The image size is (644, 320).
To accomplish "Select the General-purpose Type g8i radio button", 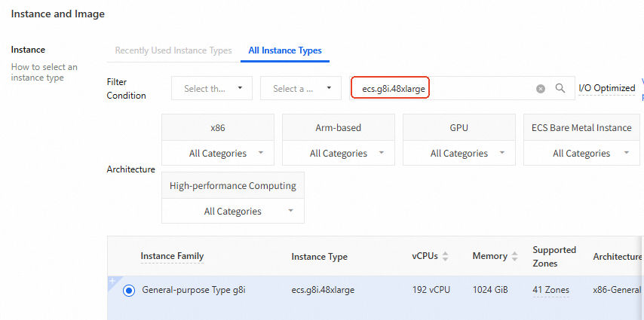I will point(129,290).
